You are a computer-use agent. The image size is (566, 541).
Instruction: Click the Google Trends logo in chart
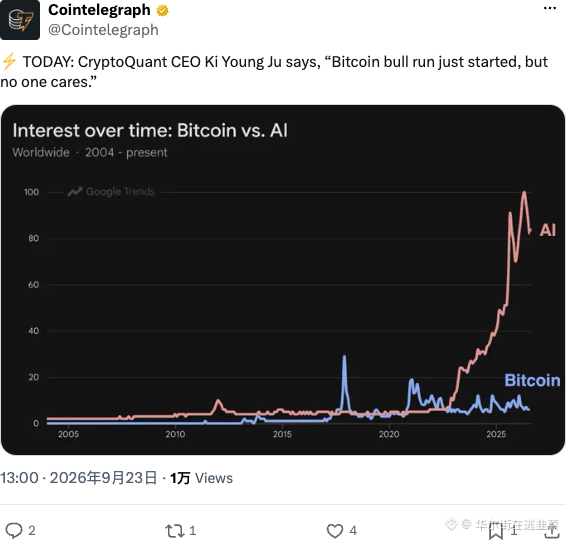(x=111, y=192)
